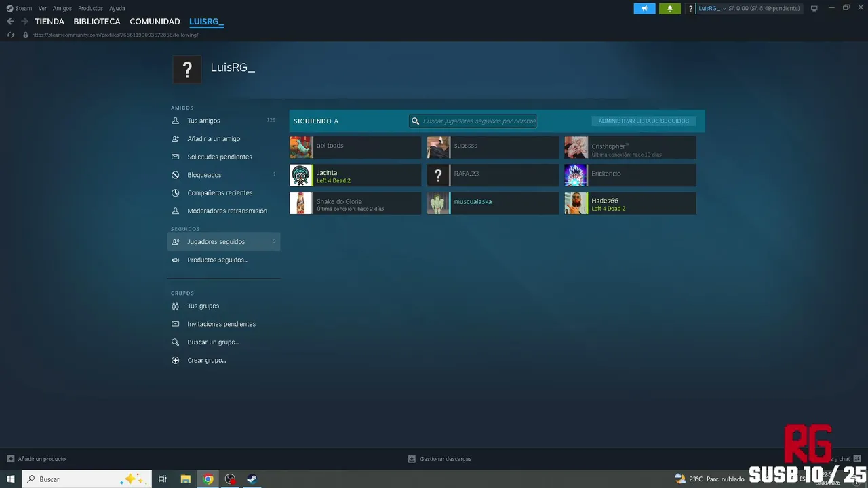Screen dimensions: 868x488
Task: Reload the page with the refresh icon
Action: tap(10, 35)
